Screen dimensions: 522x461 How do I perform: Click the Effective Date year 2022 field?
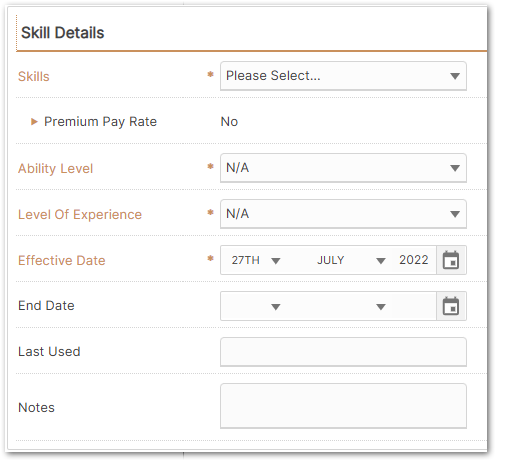click(414, 260)
